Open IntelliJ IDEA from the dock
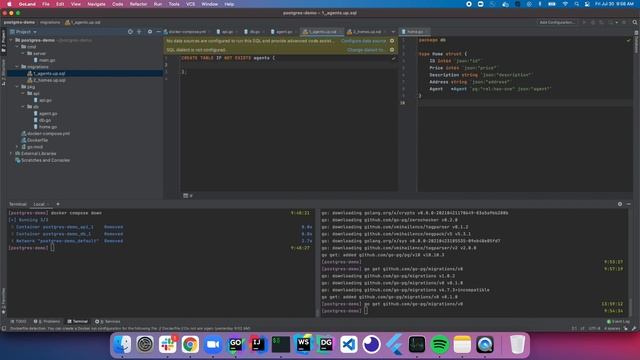The width and height of the screenshot is (640, 360). 258,344
